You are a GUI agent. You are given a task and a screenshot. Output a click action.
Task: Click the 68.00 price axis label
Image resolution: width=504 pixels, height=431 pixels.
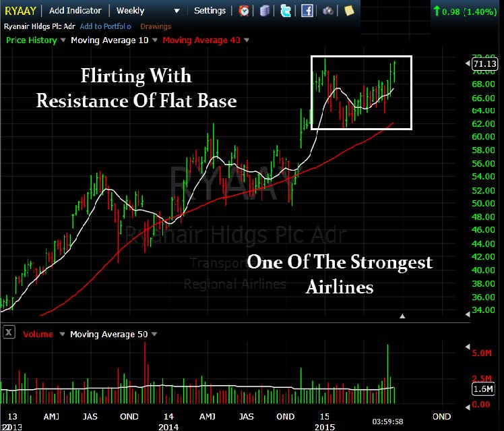[x=483, y=84]
